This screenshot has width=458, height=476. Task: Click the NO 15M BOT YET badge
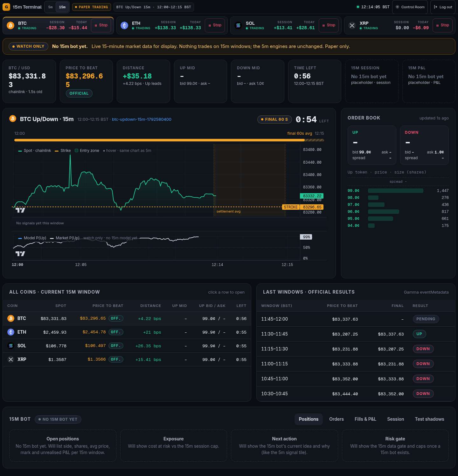pos(58,419)
